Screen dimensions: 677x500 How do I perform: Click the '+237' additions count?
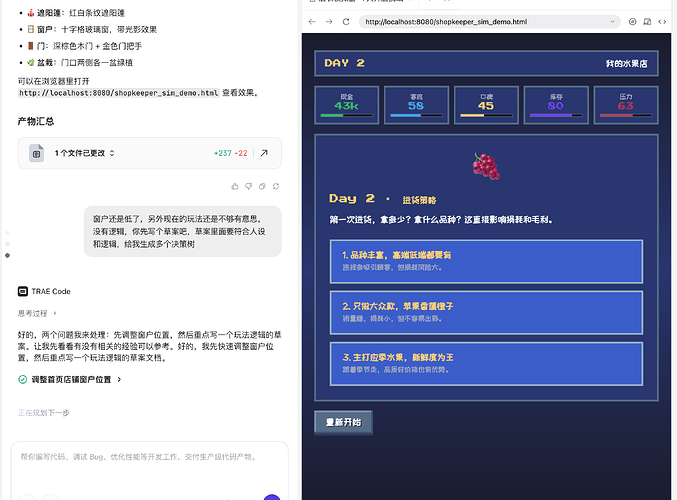point(222,153)
